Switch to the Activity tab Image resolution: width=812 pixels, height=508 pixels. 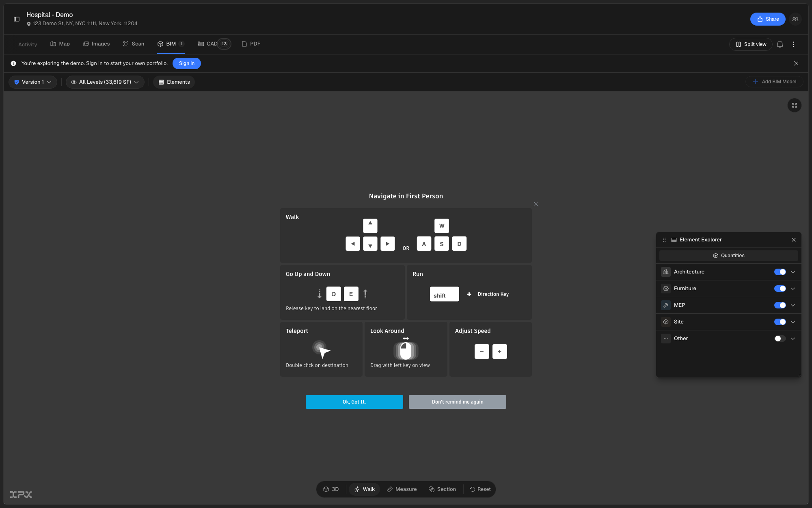(28, 44)
